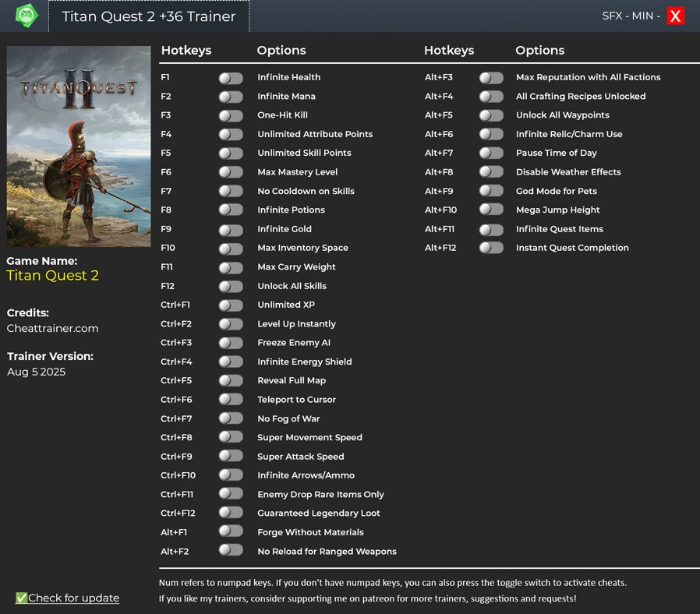Turn on Infinite Mana switch
Image resolution: width=700 pixels, height=614 pixels.
point(231,97)
